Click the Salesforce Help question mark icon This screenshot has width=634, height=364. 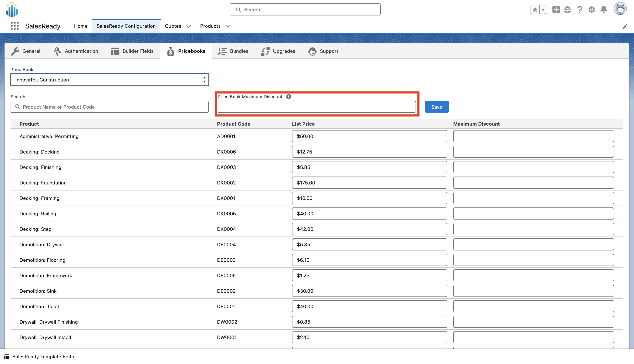point(579,10)
